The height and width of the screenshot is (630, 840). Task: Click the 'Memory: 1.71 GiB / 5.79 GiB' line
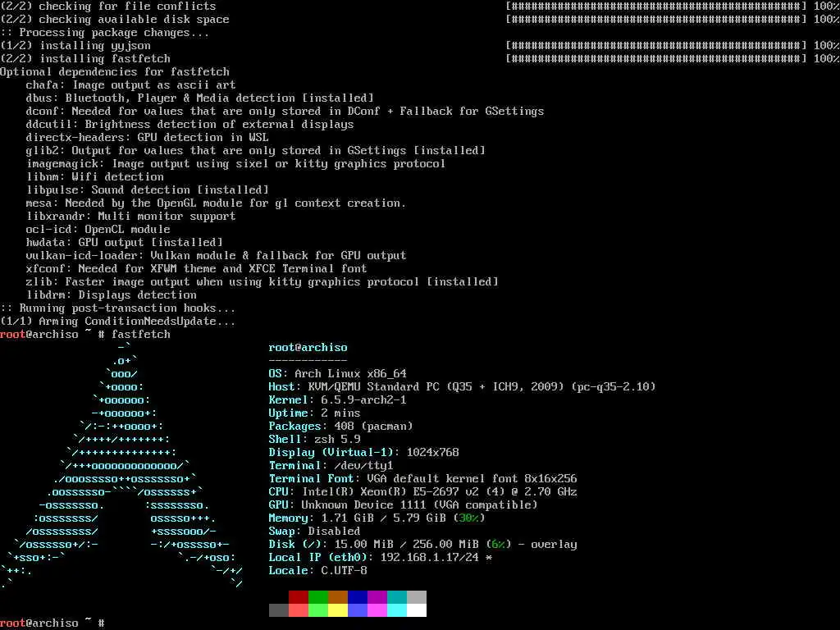(377, 518)
